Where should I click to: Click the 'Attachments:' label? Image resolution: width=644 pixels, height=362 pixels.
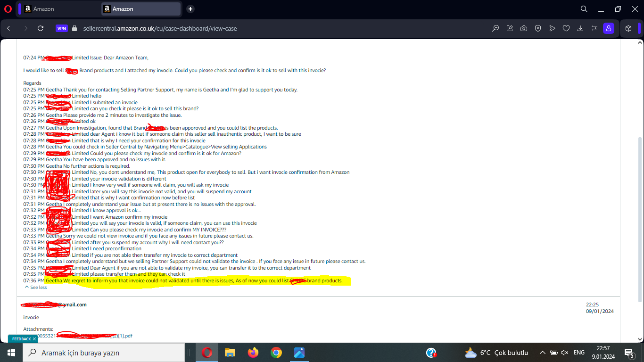[38, 329]
